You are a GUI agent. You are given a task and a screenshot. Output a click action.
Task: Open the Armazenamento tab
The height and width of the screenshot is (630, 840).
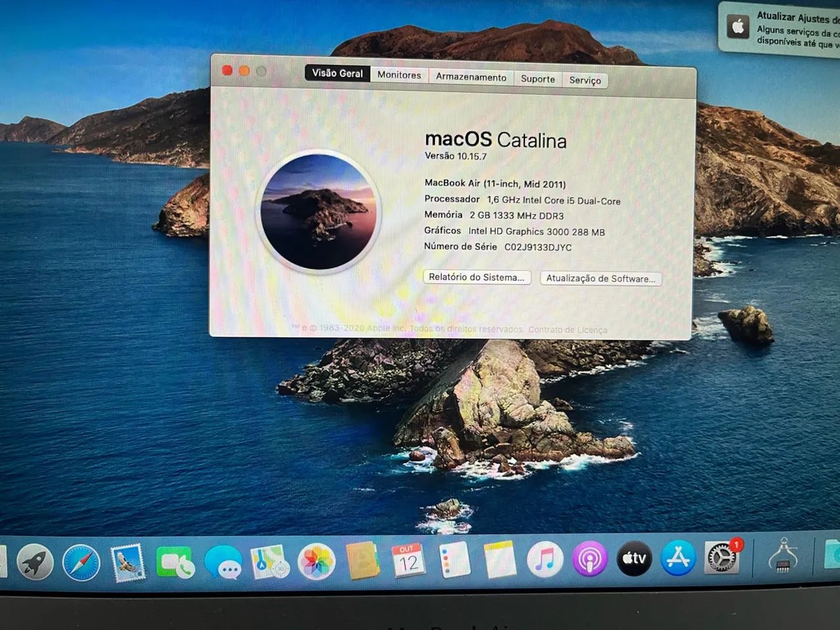coord(471,77)
